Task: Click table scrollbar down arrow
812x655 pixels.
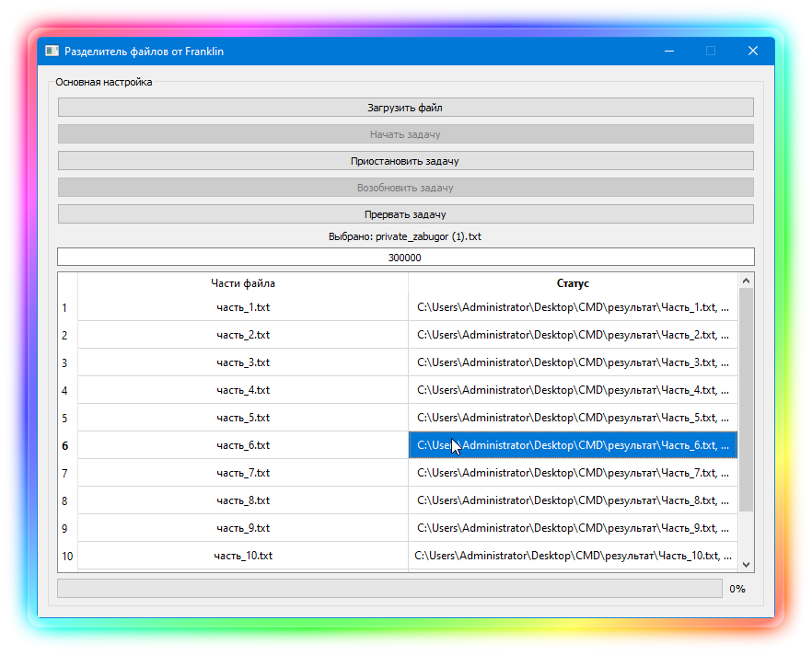Action: click(x=746, y=565)
